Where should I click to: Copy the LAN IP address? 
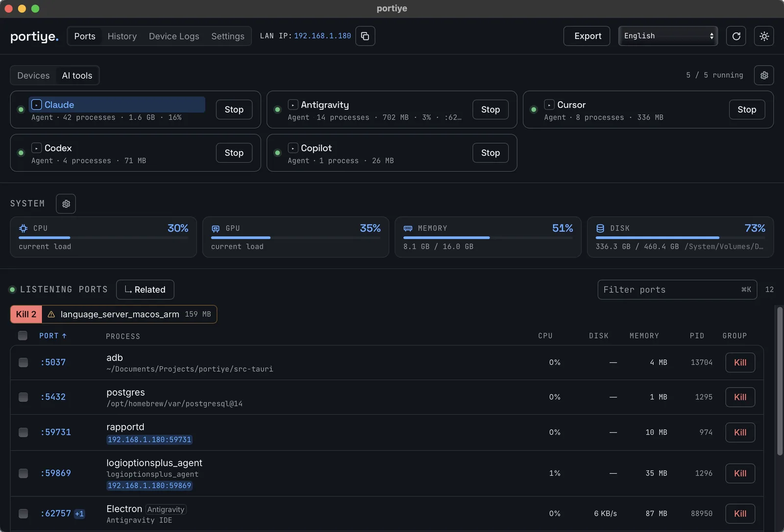365,36
